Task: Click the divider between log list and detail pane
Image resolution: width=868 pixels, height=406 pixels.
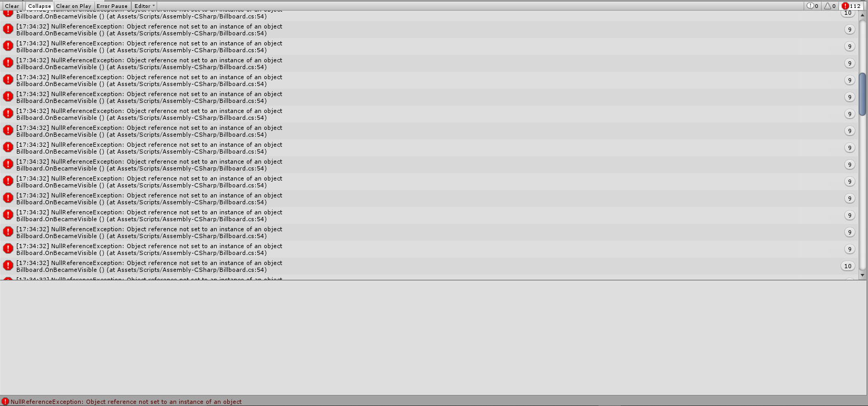Action: 433,280
